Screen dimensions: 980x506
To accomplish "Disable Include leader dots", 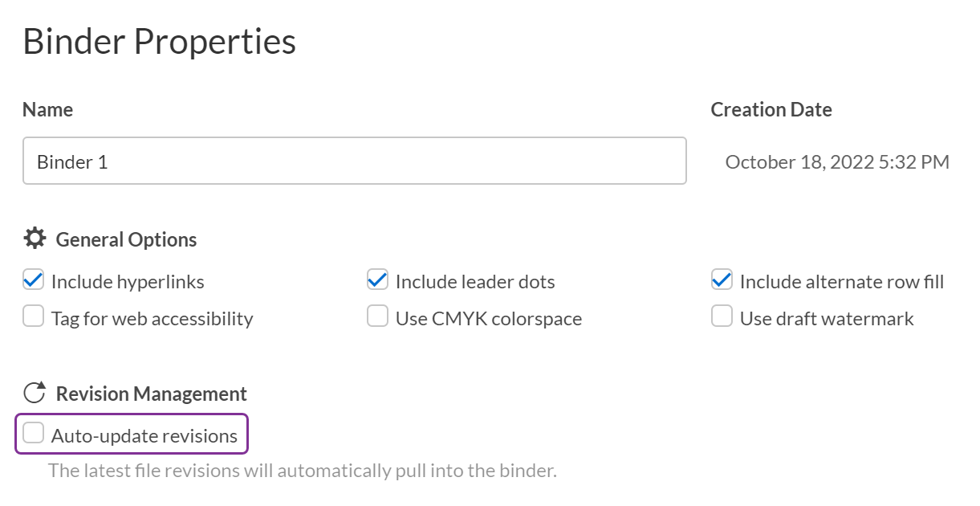I will point(377,280).
